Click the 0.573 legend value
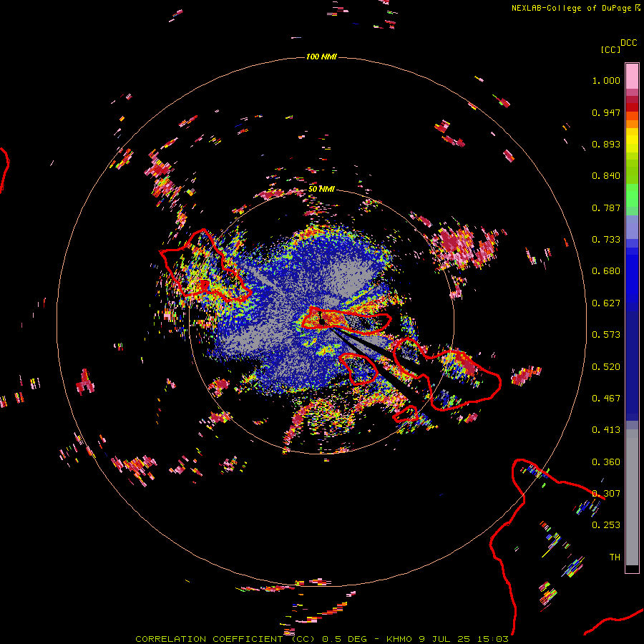The width and height of the screenshot is (644, 644). click(606, 335)
